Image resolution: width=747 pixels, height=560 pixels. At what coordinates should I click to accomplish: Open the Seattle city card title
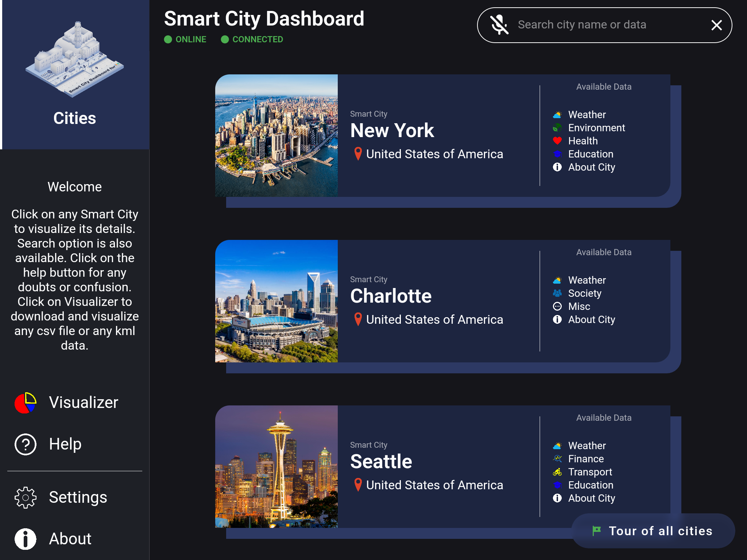pyautogui.click(x=381, y=461)
